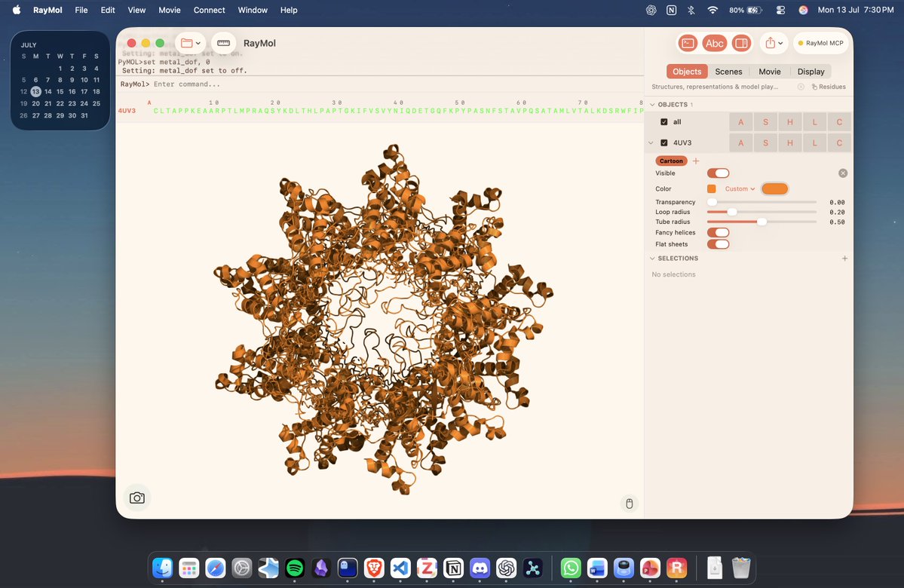
Task: Click the L label button for all
Action: pos(814,122)
